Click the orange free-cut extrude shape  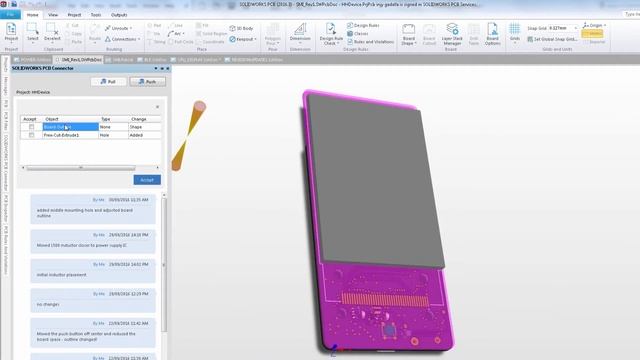click(189, 136)
